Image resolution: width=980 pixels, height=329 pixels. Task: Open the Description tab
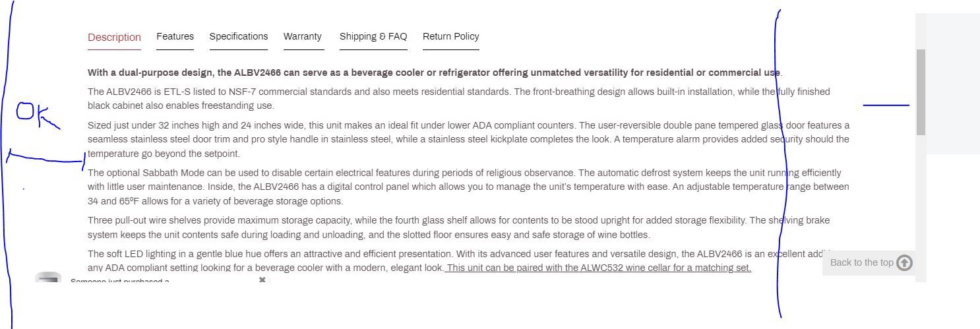114,37
